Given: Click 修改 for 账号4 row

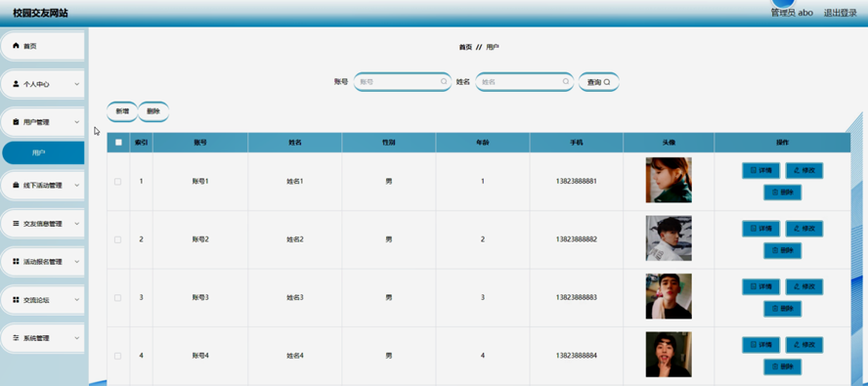Looking at the screenshot, I should (x=804, y=344).
